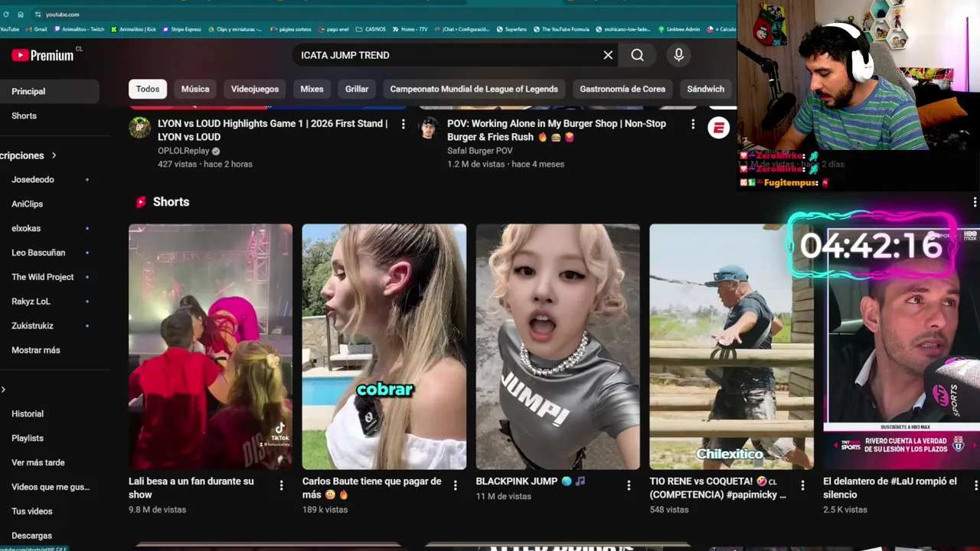Click the OPLOLReplay channel avatar
The width and height of the screenshot is (980, 551).
[139, 127]
